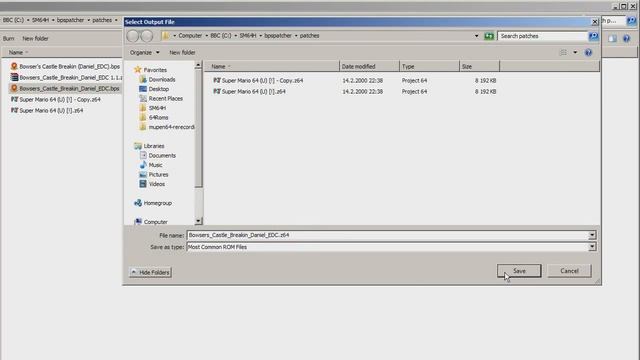Select Libraries in the sidebar
The height and width of the screenshot is (360, 640).
point(149,146)
